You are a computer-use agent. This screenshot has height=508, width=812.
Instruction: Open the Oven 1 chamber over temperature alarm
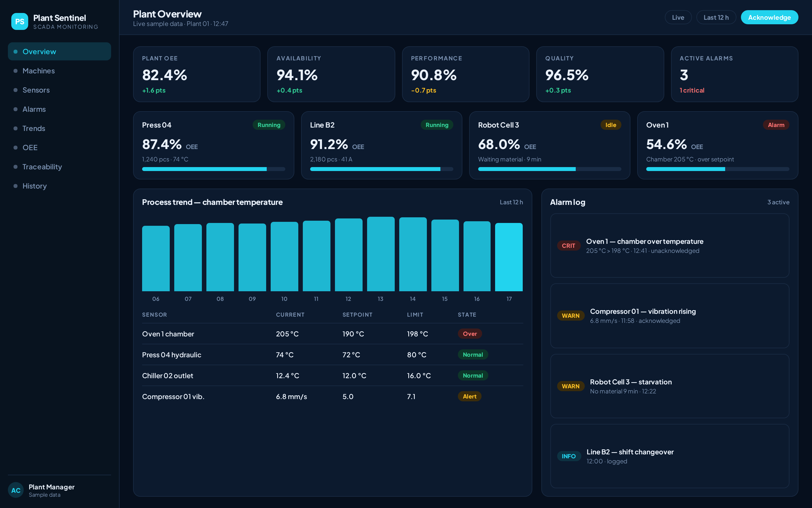pos(670,246)
